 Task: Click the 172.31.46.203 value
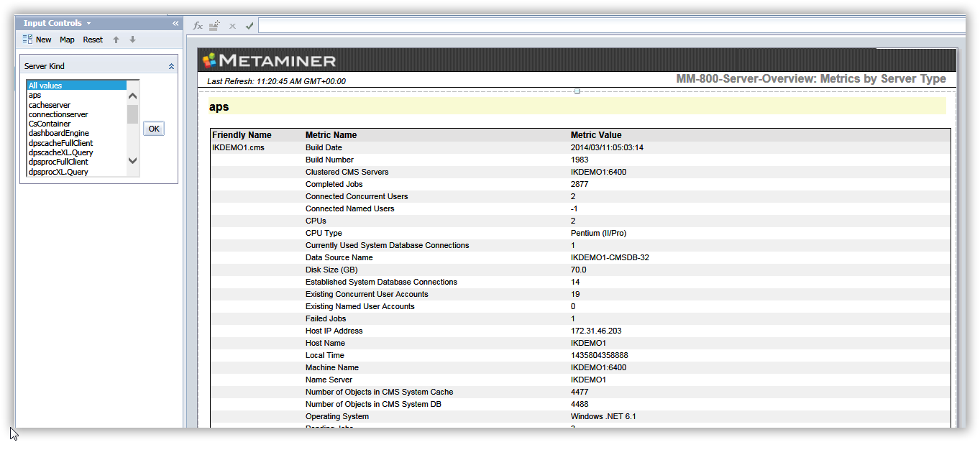[x=596, y=331]
